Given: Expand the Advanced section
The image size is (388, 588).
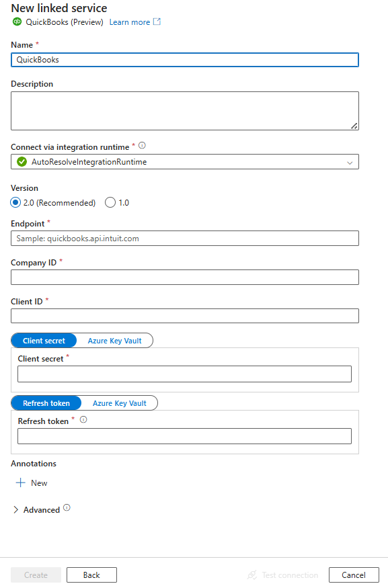Looking at the screenshot, I should coord(16,509).
